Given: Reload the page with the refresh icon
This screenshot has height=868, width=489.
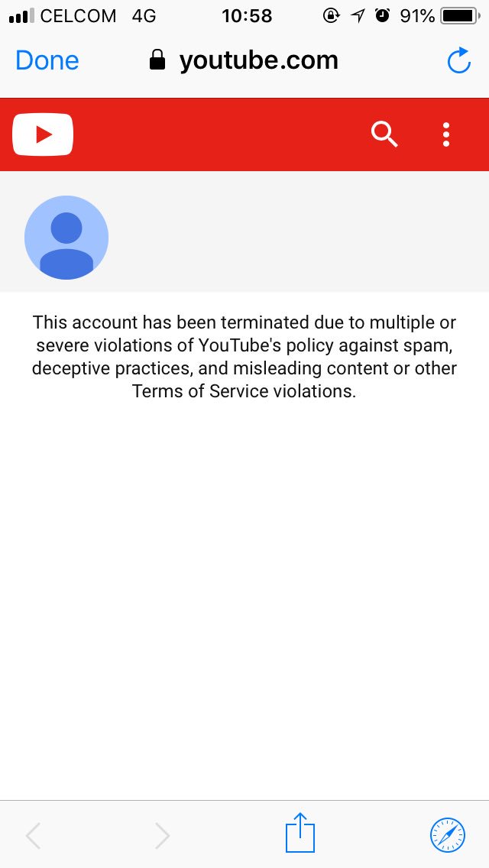Looking at the screenshot, I should 459,60.
